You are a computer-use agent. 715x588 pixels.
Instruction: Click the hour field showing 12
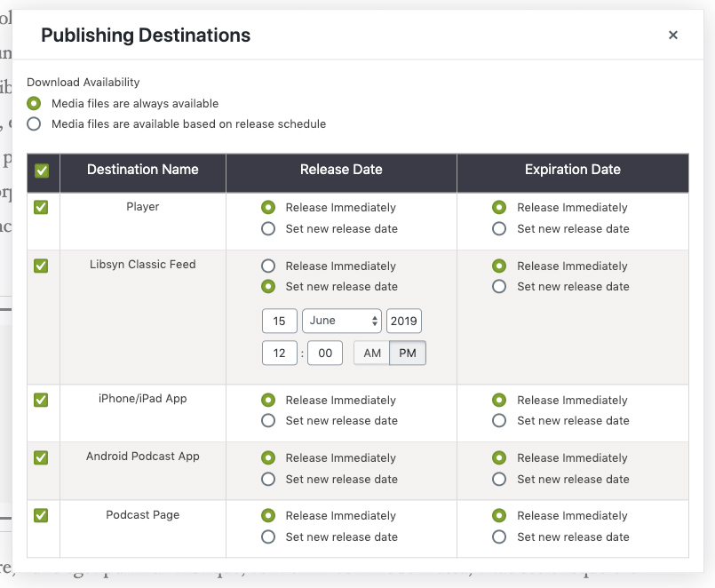coord(280,354)
